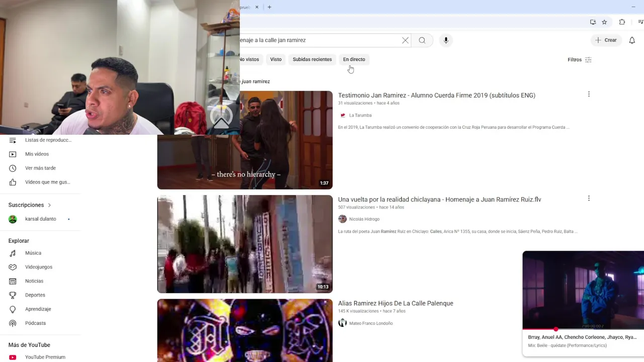Click miniplayer title Brray, Anuel AA
The width and height of the screenshot is (644, 362).
tap(582, 337)
